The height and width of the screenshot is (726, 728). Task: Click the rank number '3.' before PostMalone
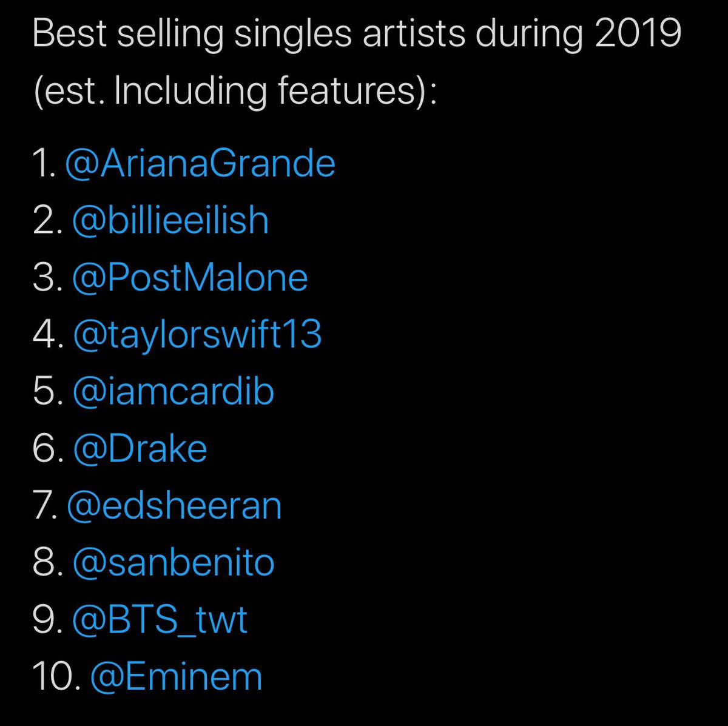pos(48,278)
